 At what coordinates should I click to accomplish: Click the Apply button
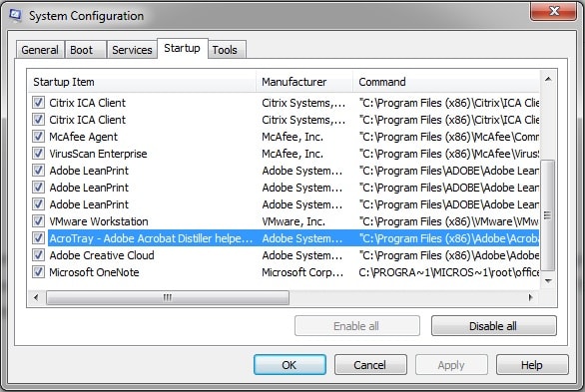pyautogui.click(x=451, y=365)
